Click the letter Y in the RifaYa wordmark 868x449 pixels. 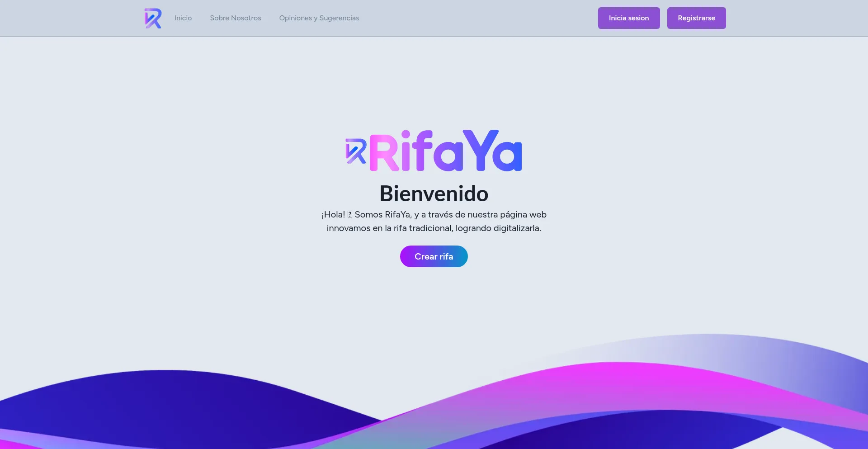480,150
